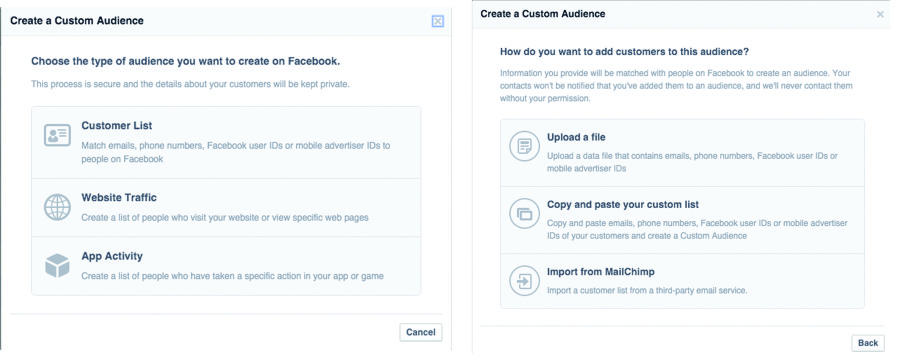
Task: Click the copy and paste list icon
Action: tap(524, 214)
